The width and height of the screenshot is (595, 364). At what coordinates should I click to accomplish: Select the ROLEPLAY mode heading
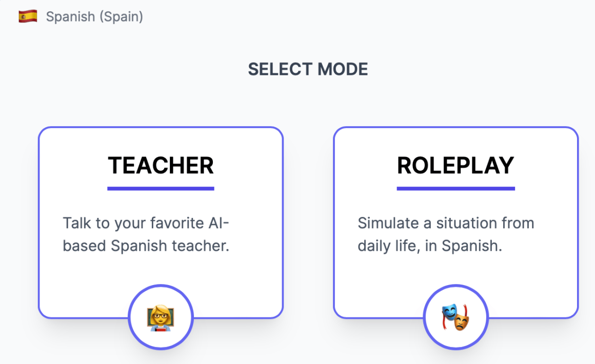point(455,166)
